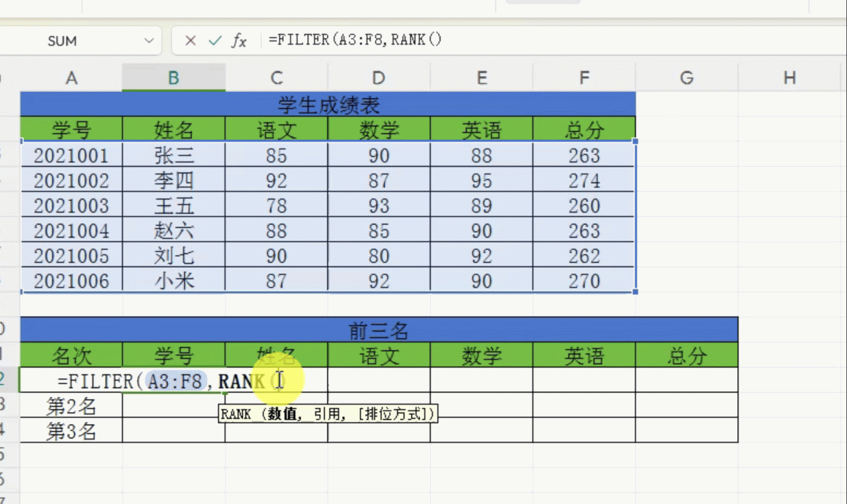Select 王五's Chinese score 78
Viewport: 847px width, 504px height.
pyautogui.click(x=277, y=206)
